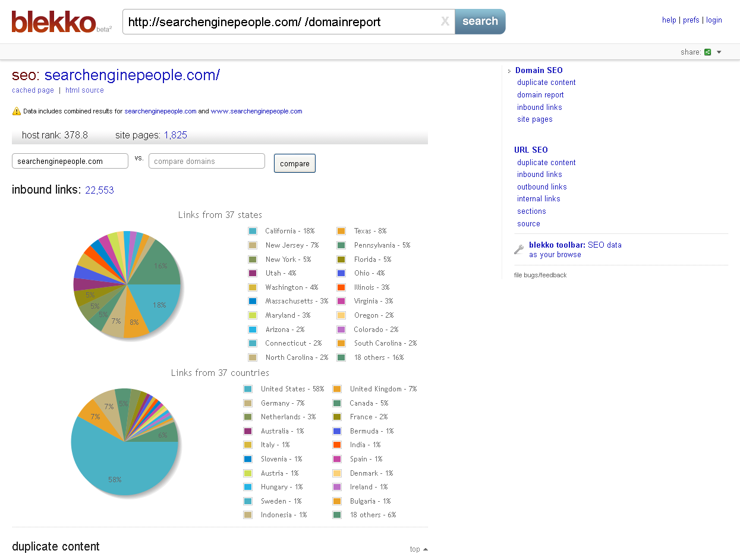Click the yellow warning triangle icon

(x=17, y=111)
